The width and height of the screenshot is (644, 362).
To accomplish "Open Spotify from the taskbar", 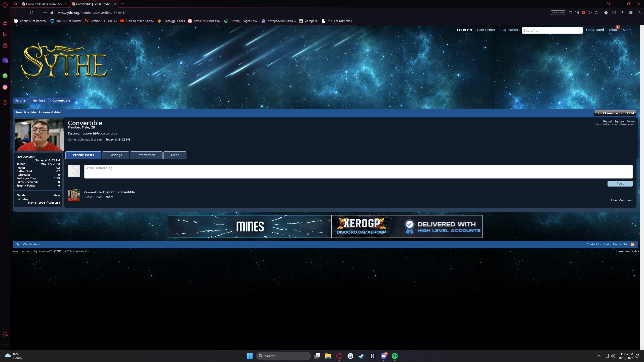I will (394, 356).
